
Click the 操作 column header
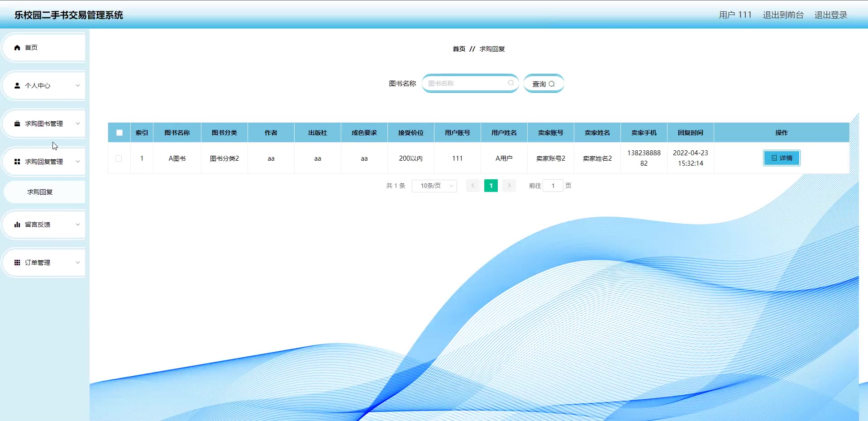pyautogui.click(x=782, y=133)
